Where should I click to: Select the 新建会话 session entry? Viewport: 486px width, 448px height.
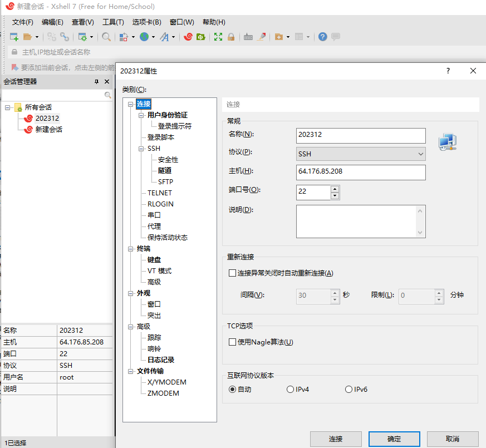pos(48,130)
